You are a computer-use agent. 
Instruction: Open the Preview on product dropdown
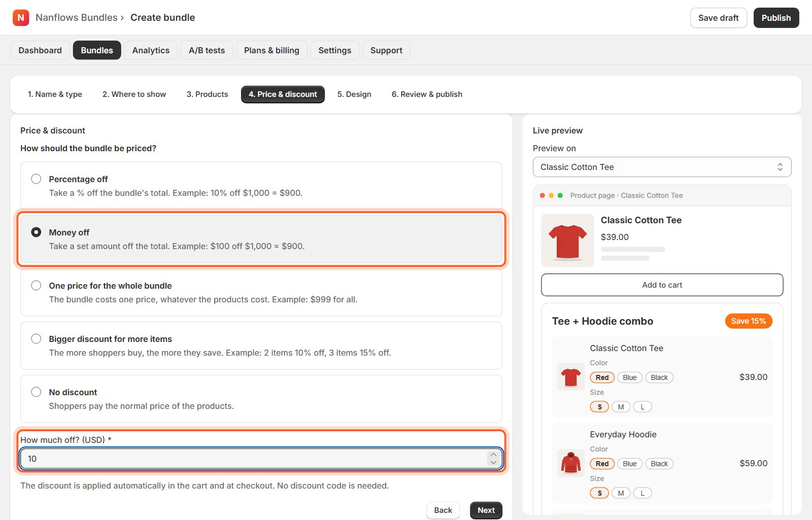(662, 167)
